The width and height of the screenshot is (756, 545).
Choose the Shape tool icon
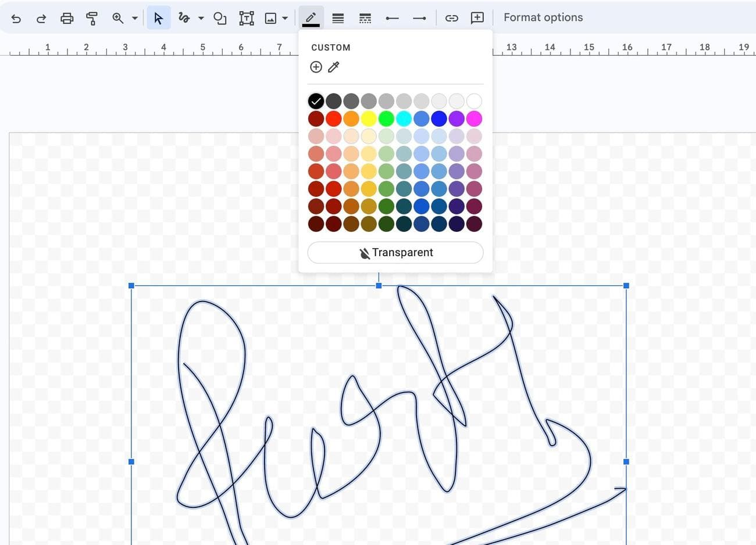click(219, 18)
